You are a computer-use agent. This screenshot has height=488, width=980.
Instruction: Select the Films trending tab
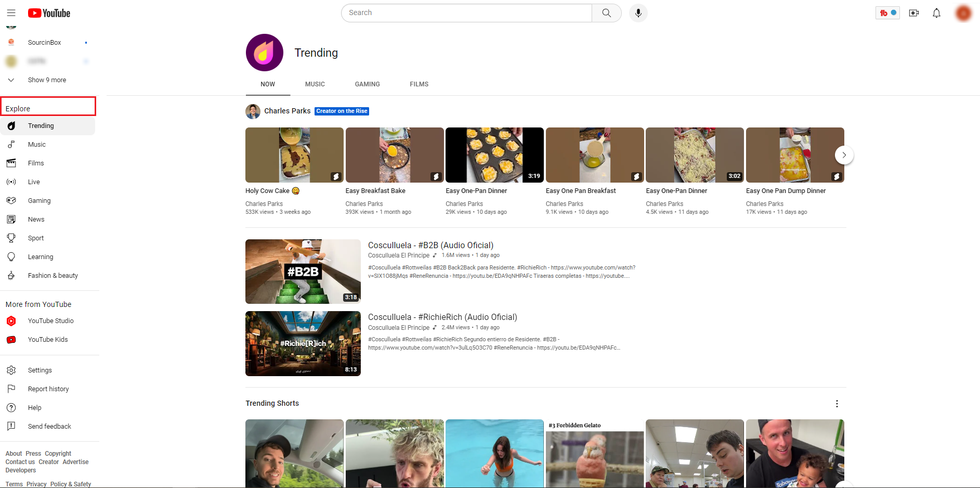pos(419,84)
